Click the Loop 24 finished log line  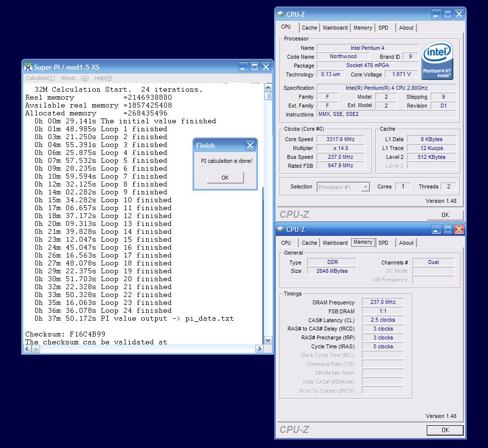103,310
